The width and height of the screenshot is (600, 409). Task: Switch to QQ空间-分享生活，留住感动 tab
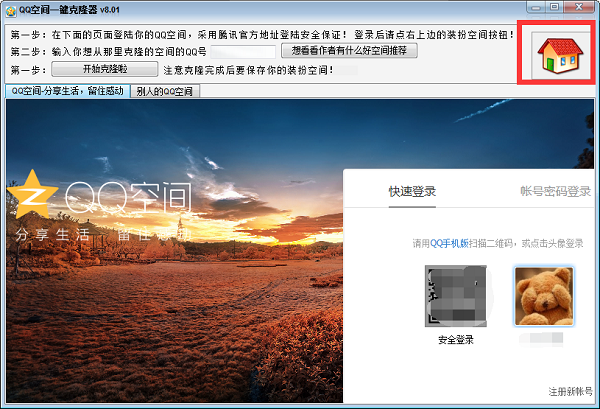pos(67,91)
